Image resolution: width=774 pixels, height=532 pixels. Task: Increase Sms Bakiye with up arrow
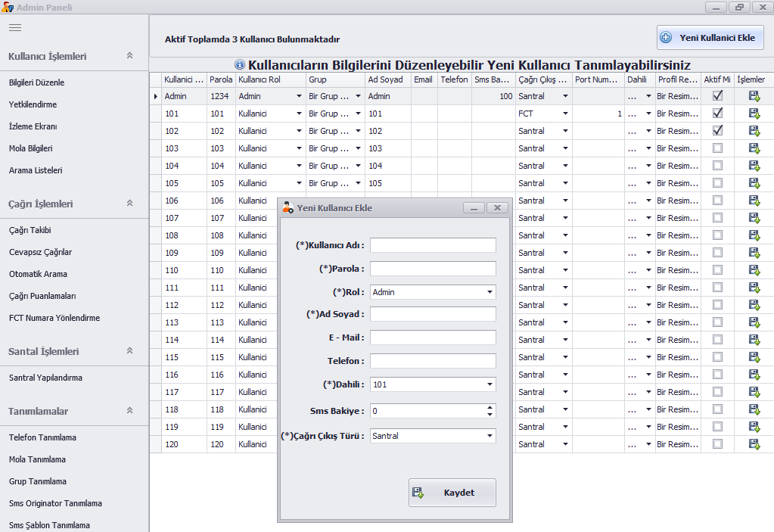(490, 407)
